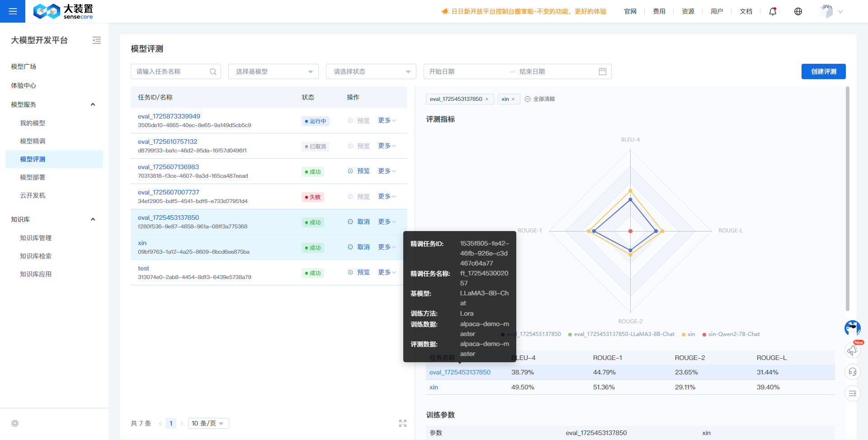This screenshot has height=440, width=868.
Task: Open the hamburger menu at top left
Action: pos(13,11)
